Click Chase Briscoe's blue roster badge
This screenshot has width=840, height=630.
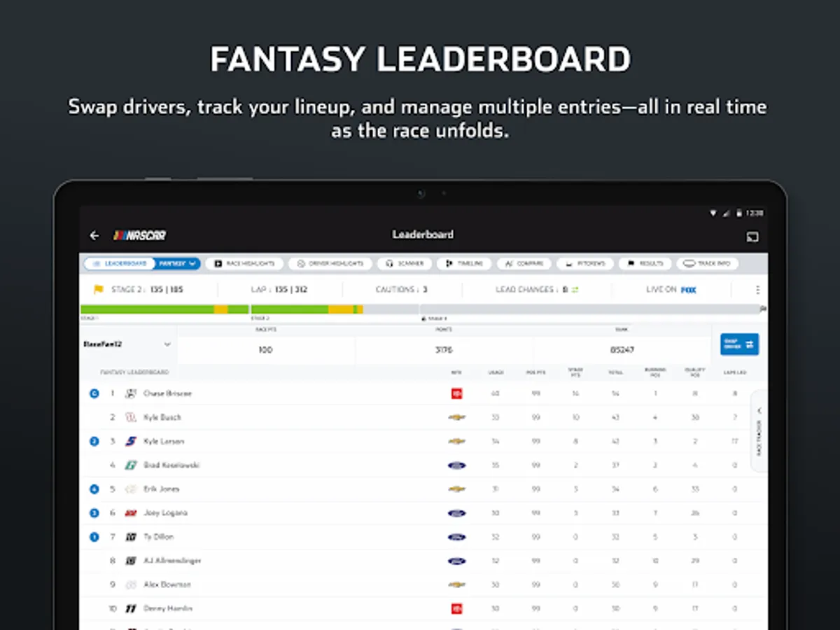point(94,393)
